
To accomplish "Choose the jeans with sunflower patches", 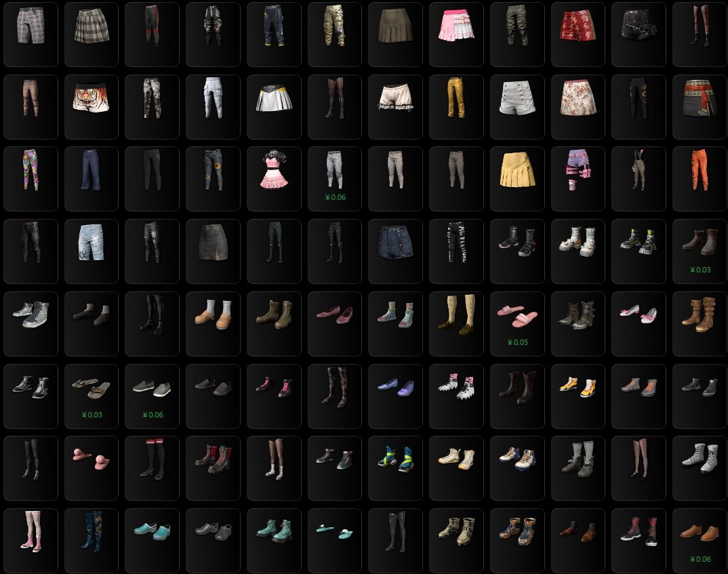I will tap(213, 169).
